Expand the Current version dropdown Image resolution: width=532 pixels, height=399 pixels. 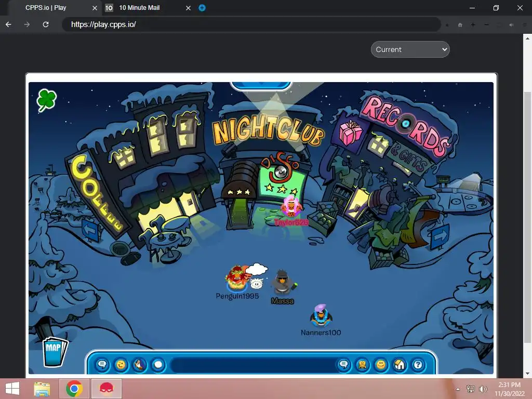pyautogui.click(x=410, y=49)
